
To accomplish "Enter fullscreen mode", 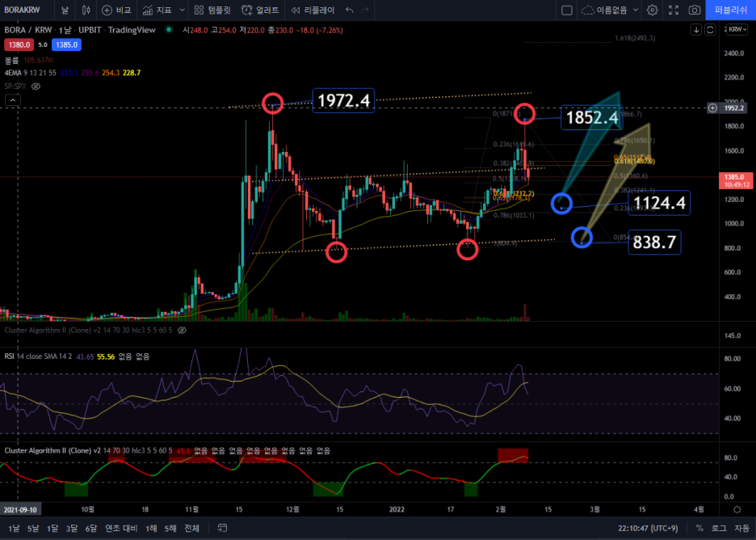I will (x=674, y=10).
